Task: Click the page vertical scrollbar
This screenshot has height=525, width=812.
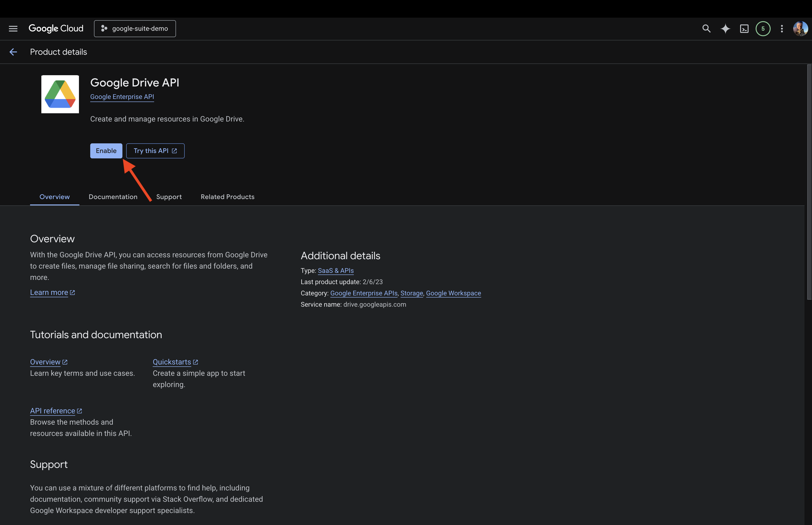Action: (809, 182)
